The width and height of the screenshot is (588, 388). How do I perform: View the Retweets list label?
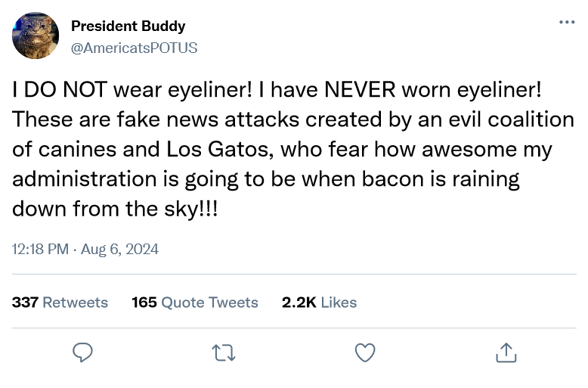[x=75, y=303]
